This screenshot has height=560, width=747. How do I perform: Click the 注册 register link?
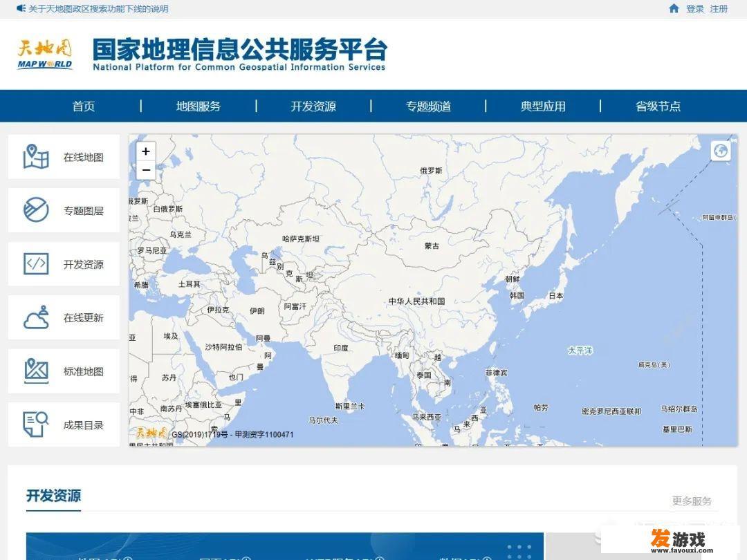click(x=719, y=8)
